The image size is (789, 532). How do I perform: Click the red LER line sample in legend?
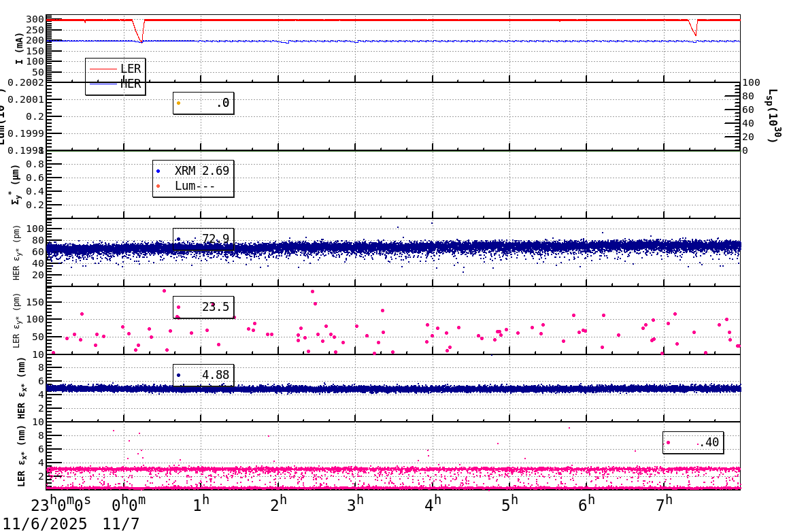[103, 69]
